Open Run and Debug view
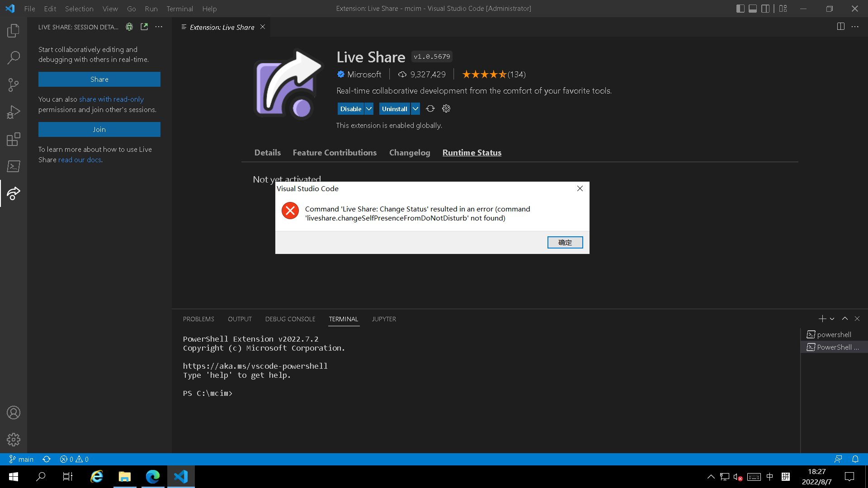Viewport: 868px width, 488px height. [x=14, y=112]
